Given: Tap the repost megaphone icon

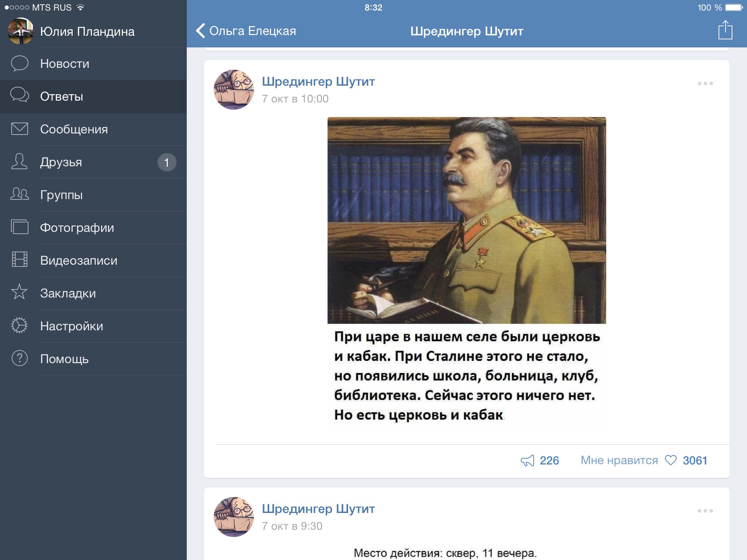Looking at the screenshot, I should pyautogui.click(x=527, y=460).
